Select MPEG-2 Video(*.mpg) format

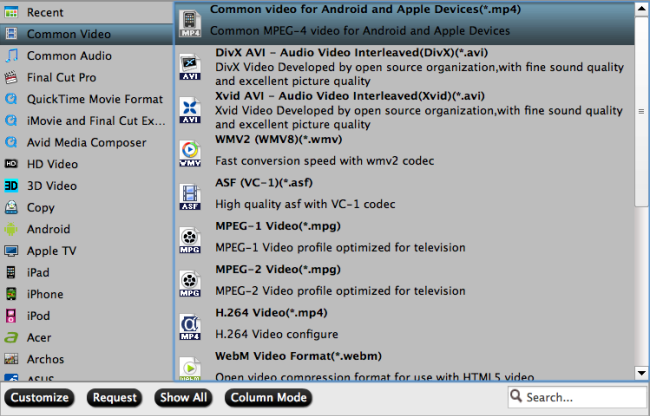point(404,284)
